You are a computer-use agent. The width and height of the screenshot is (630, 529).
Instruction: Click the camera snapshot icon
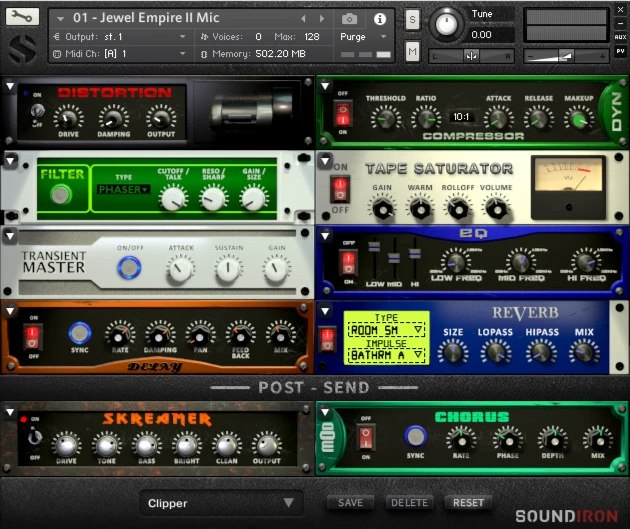click(x=349, y=19)
